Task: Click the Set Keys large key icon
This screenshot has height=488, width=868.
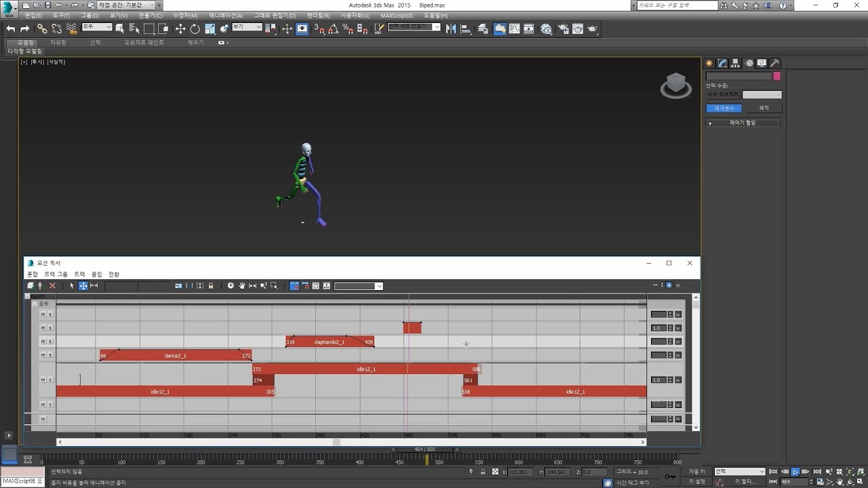Action: click(670, 476)
